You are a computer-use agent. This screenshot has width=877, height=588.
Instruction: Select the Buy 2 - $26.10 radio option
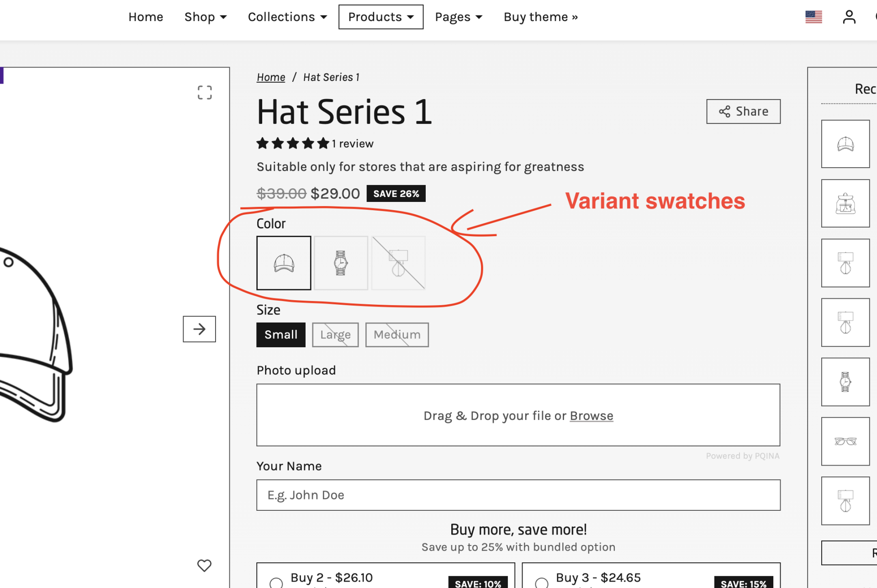pyautogui.click(x=276, y=583)
